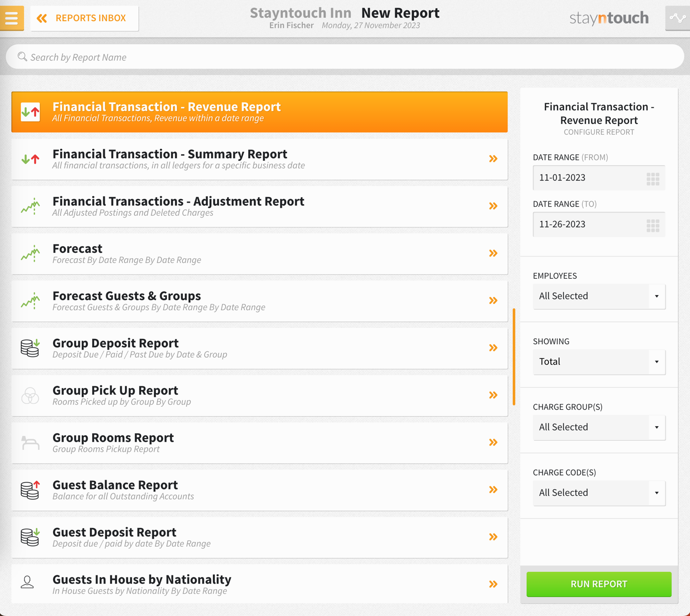Focus the Search by Report Name field
The image size is (690, 616).
(x=345, y=57)
